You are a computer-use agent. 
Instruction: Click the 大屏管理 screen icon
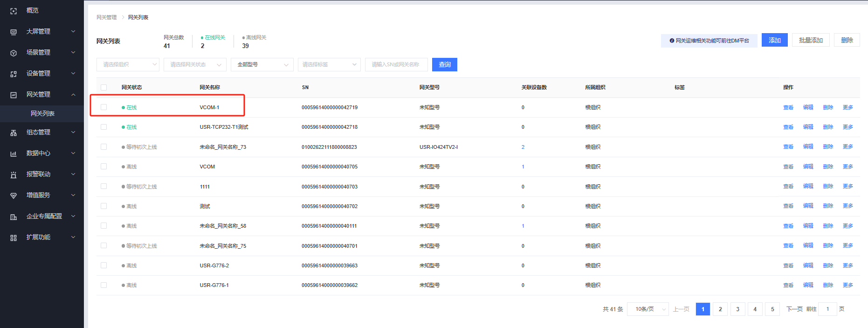pyautogui.click(x=14, y=32)
